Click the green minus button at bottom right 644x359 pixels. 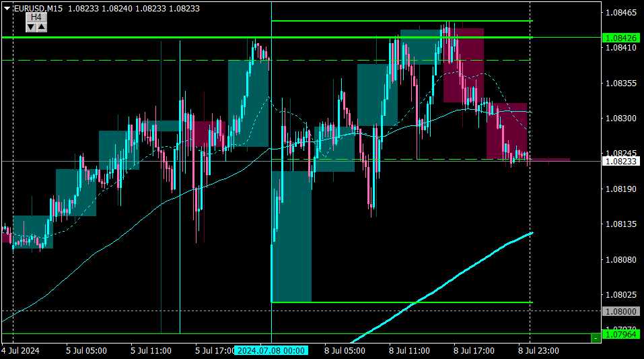tap(596, 337)
